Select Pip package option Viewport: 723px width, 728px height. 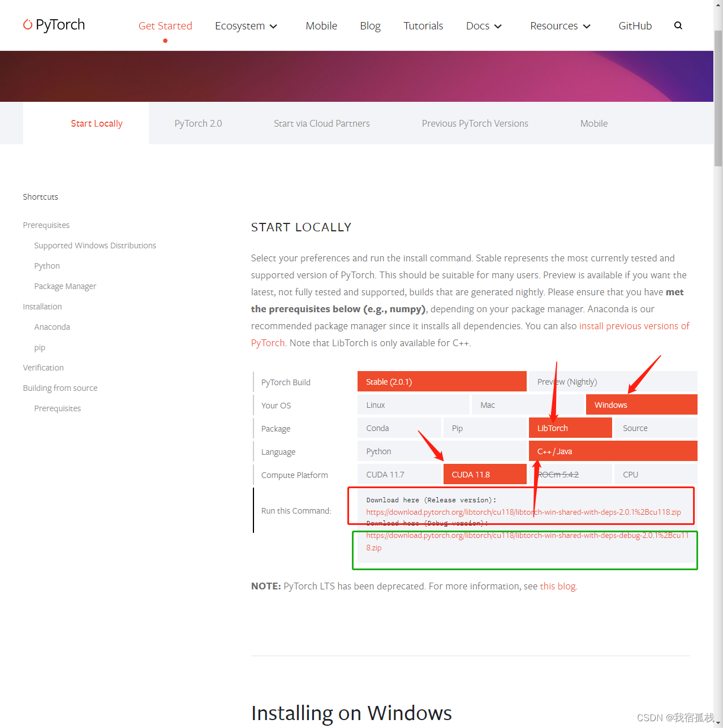485,428
